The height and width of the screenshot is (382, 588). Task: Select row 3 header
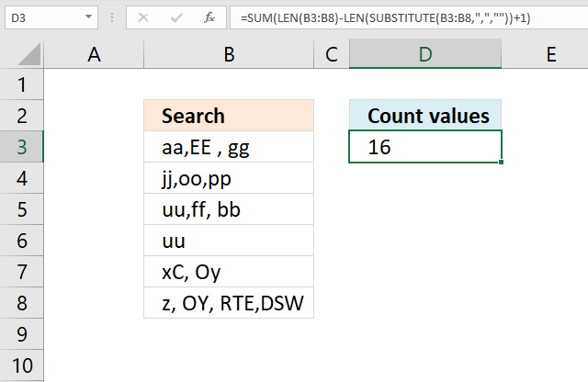pyautogui.click(x=22, y=146)
